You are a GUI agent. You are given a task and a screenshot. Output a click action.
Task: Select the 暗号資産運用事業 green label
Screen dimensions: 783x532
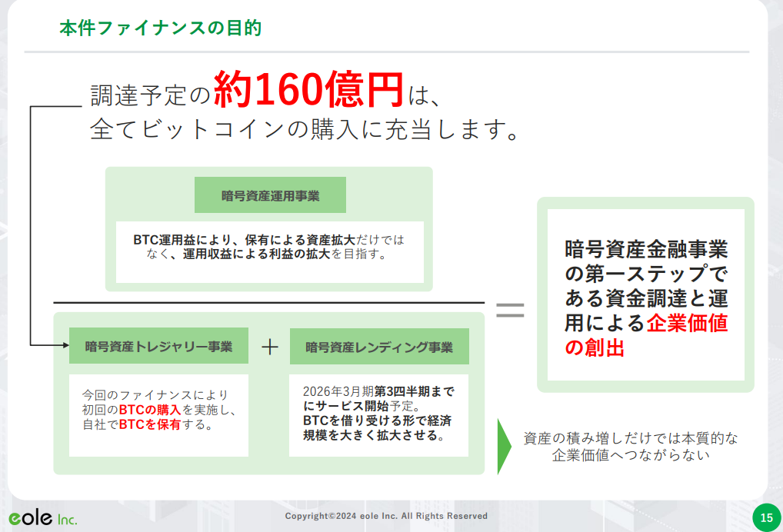pos(270,195)
